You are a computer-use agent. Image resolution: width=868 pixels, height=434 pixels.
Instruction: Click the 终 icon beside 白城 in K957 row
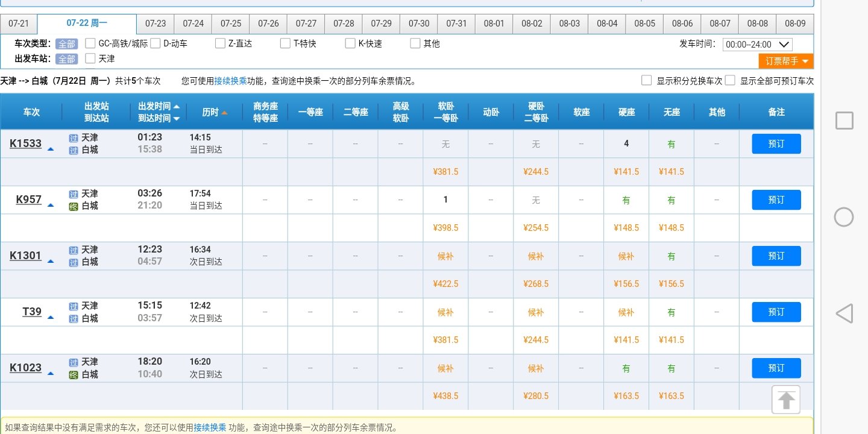pos(74,206)
